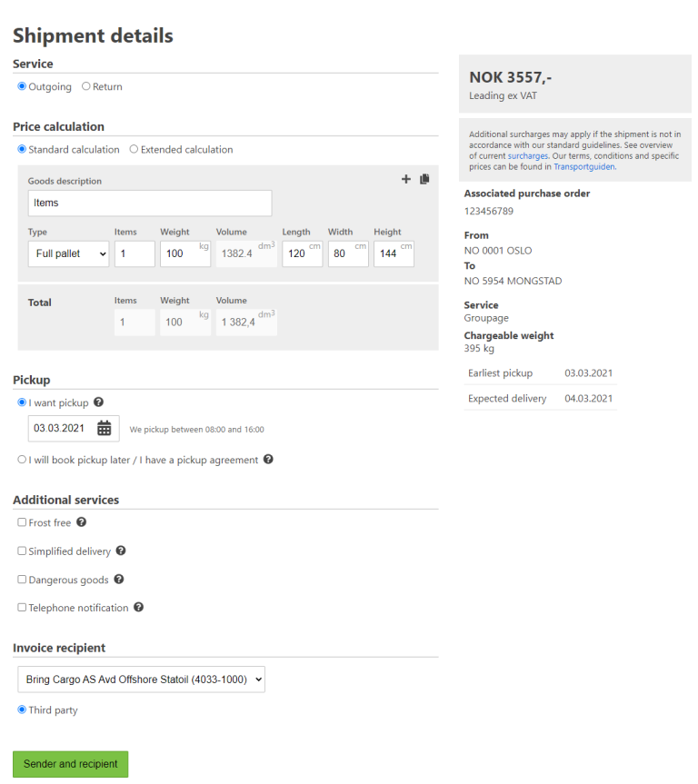Choose Extended calculation option
This screenshot has width=698, height=784.
134,150
